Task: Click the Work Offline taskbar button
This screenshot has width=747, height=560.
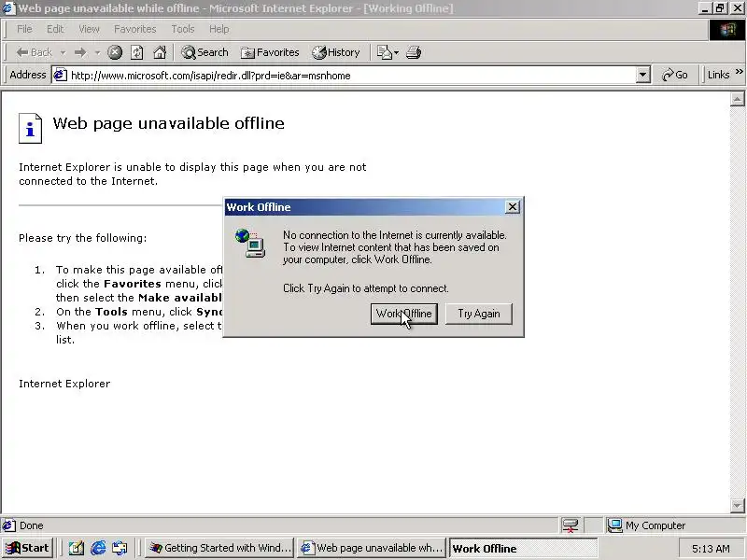Action: point(524,548)
